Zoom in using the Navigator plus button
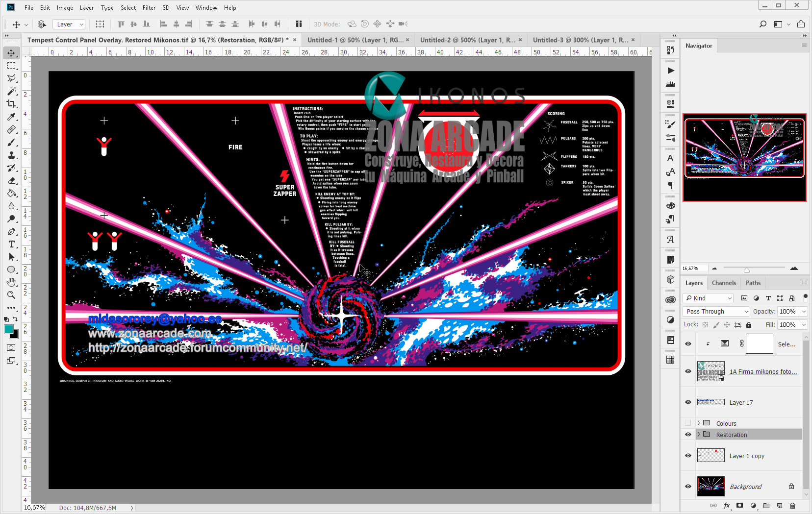 [795, 268]
